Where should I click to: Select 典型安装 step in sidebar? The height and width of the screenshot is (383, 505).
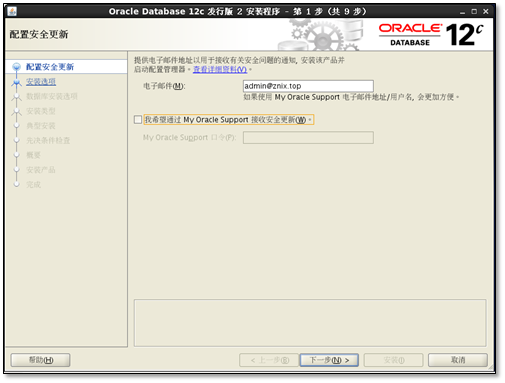point(41,126)
